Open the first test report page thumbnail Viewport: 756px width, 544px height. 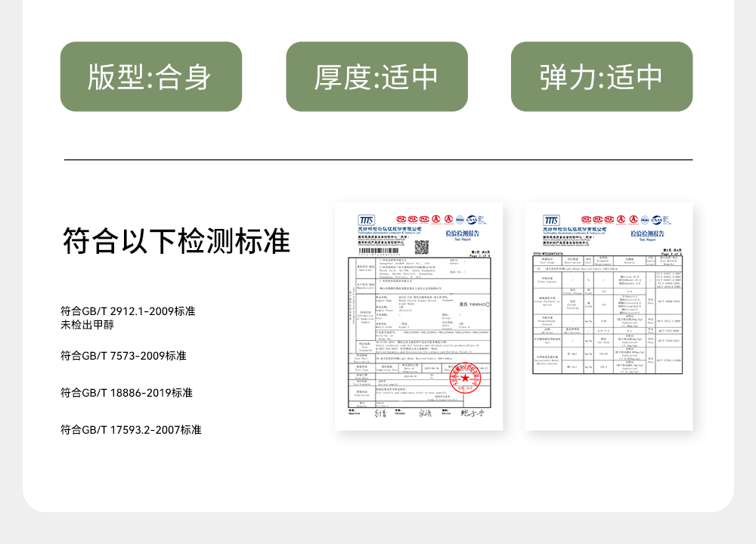(x=419, y=317)
